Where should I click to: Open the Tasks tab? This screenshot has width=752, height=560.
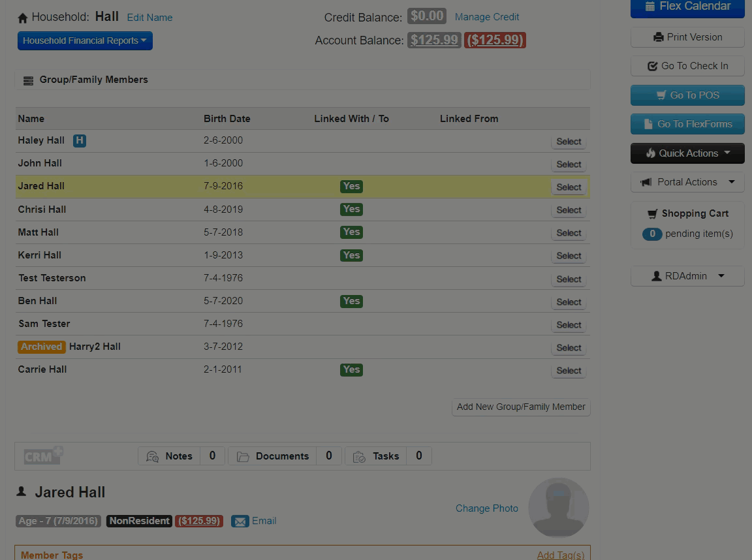(x=388, y=456)
